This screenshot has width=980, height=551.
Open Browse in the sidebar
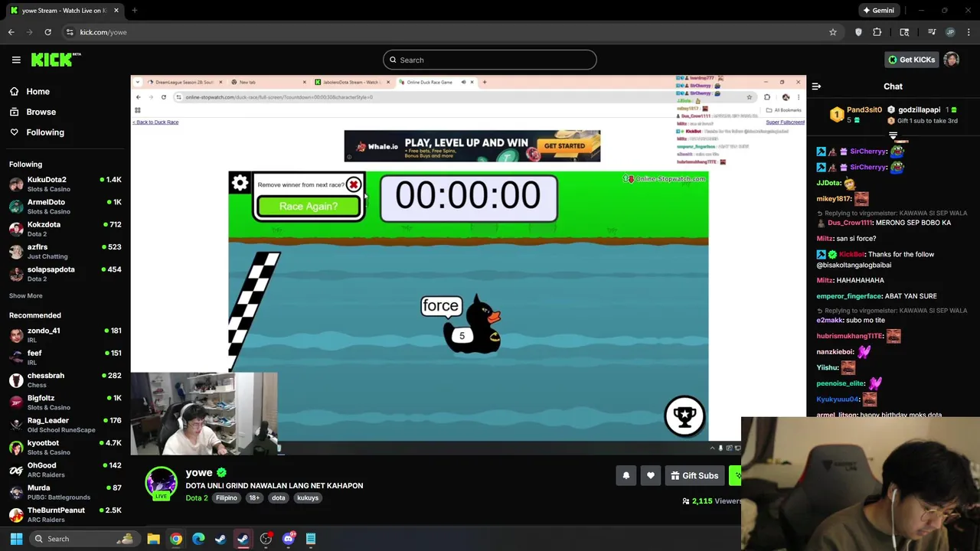[x=41, y=112]
